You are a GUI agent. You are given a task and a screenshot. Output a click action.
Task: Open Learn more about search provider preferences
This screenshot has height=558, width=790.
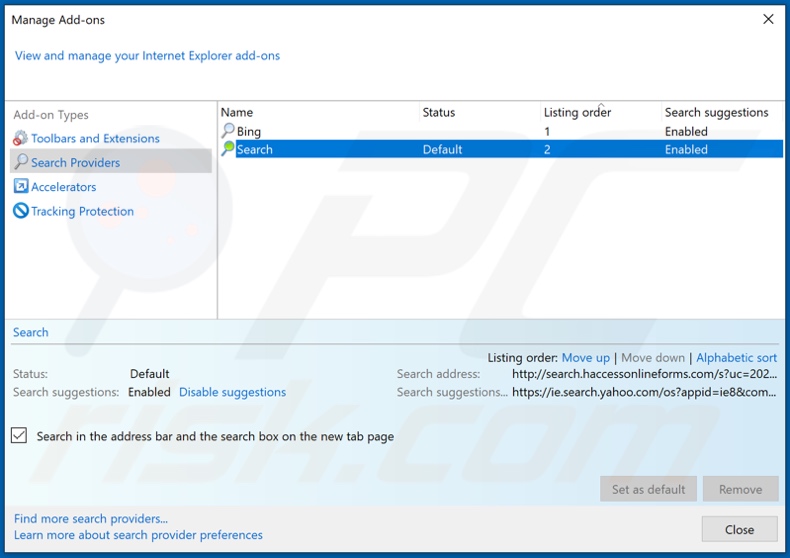138,535
